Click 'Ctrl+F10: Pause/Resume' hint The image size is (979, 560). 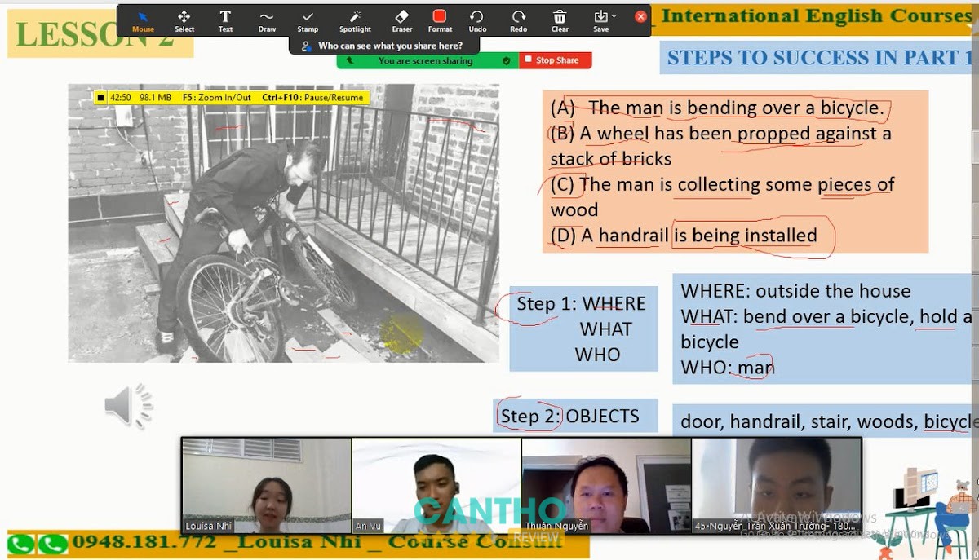pyautogui.click(x=312, y=98)
